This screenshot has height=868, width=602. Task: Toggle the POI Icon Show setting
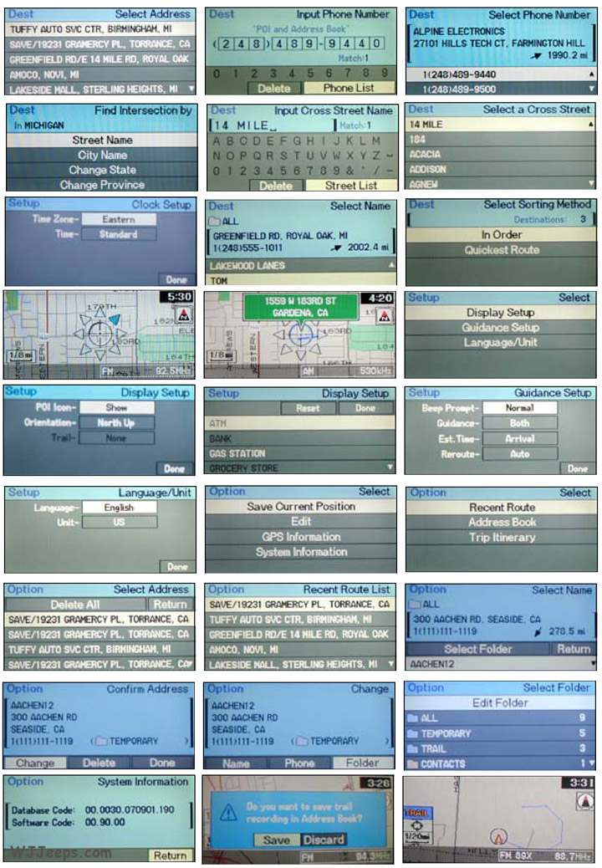point(116,407)
